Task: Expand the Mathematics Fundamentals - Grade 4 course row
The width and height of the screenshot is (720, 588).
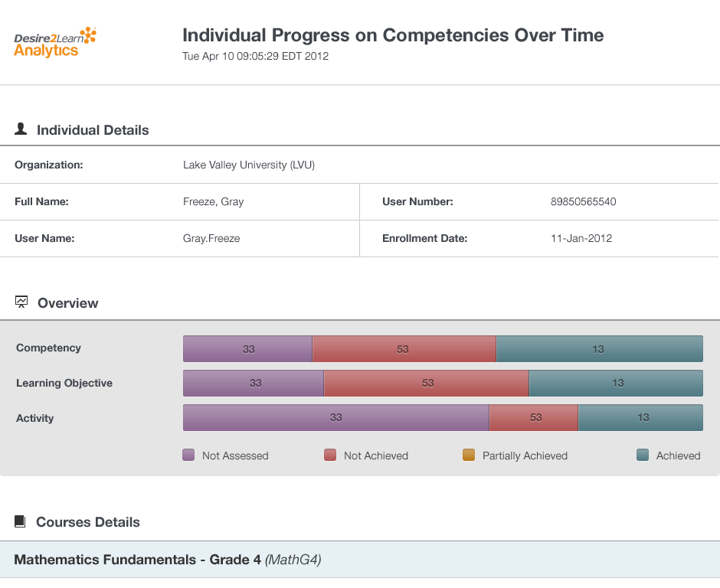Action: (x=167, y=560)
